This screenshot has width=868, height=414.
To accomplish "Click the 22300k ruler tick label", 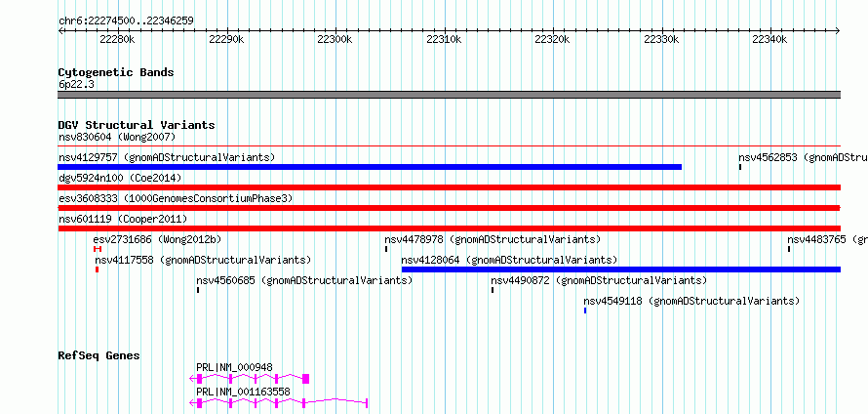I will pyautogui.click(x=335, y=40).
